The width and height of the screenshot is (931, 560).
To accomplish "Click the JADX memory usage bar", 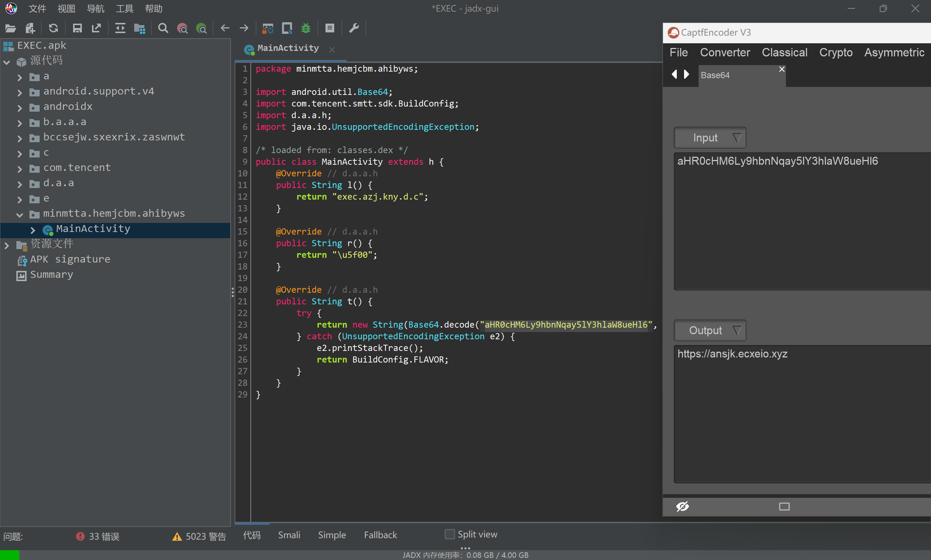I will click(x=465, y=555).
